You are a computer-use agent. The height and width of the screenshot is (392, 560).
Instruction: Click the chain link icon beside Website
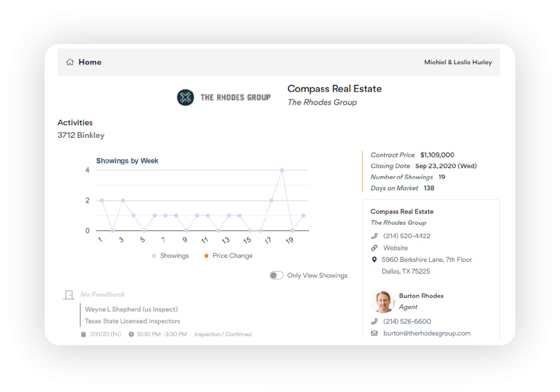pyautogui.click(x=374, y=248)
